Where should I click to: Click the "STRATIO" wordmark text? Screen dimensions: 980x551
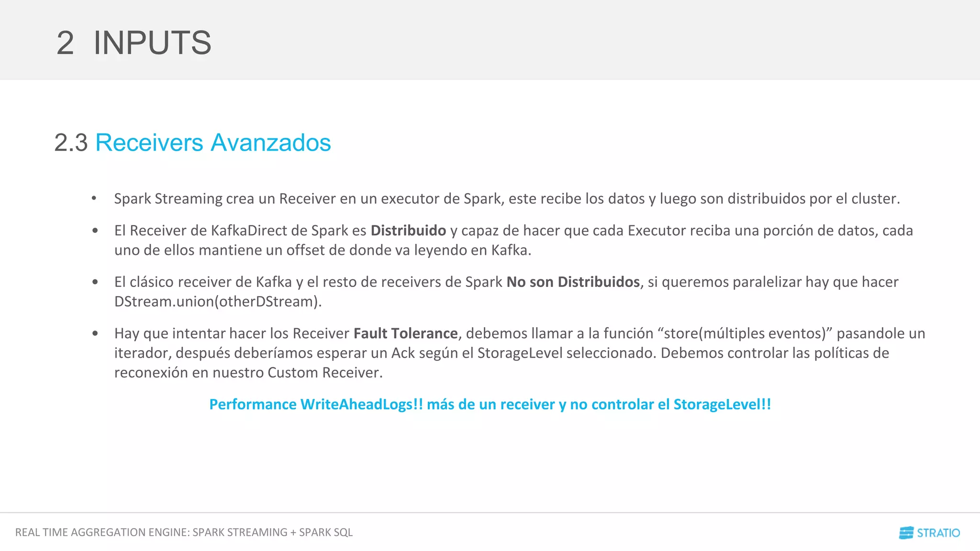938,533
